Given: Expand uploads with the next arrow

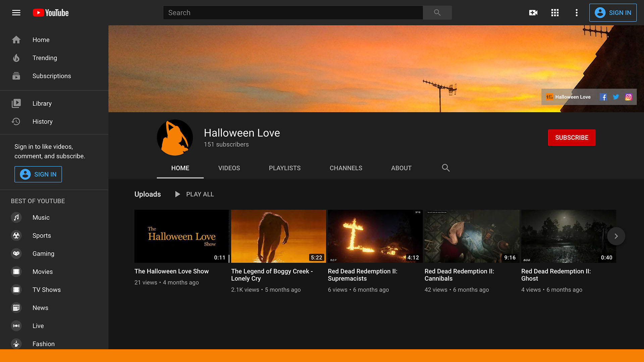Looking at the screenshot, I should click(616, 236).
